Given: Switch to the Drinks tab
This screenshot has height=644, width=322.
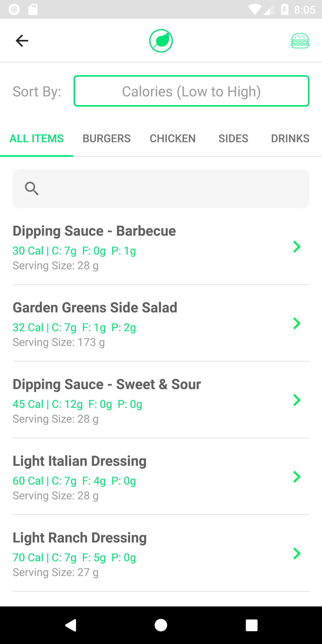Looking at the screenshot, I should 290,138.
